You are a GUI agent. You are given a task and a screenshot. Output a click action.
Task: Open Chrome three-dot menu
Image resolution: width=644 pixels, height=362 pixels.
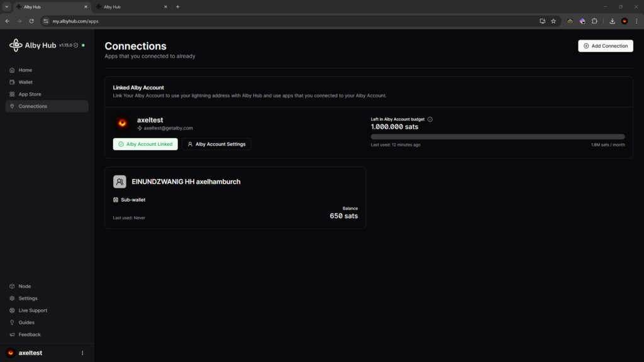click(x=636, y=21)
